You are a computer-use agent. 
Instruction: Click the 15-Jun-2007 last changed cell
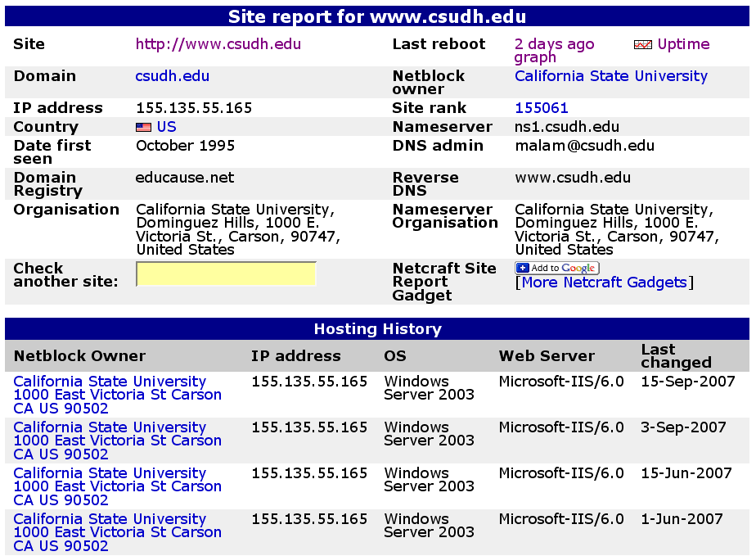686,473
